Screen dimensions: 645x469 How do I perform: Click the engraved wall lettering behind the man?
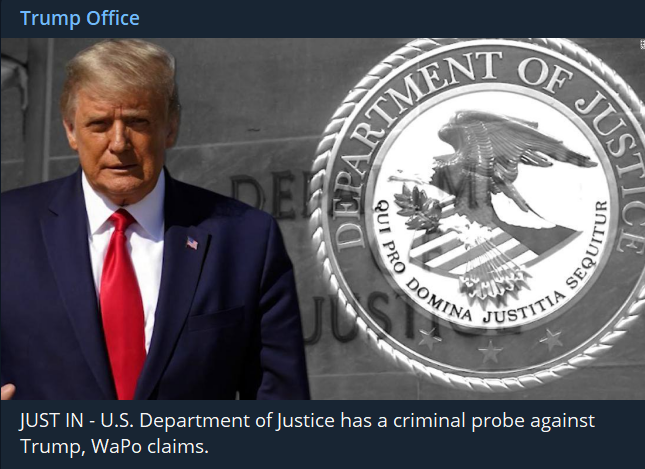[262, 200]
